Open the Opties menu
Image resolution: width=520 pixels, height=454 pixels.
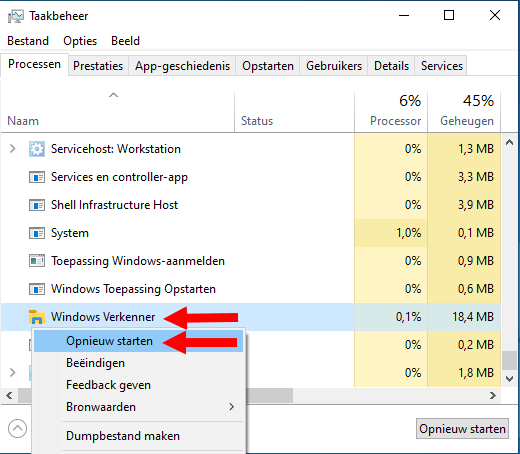80,41
